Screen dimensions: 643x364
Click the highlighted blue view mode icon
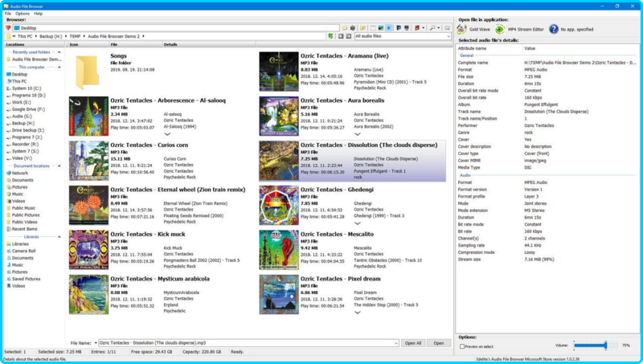coord(389,28)
